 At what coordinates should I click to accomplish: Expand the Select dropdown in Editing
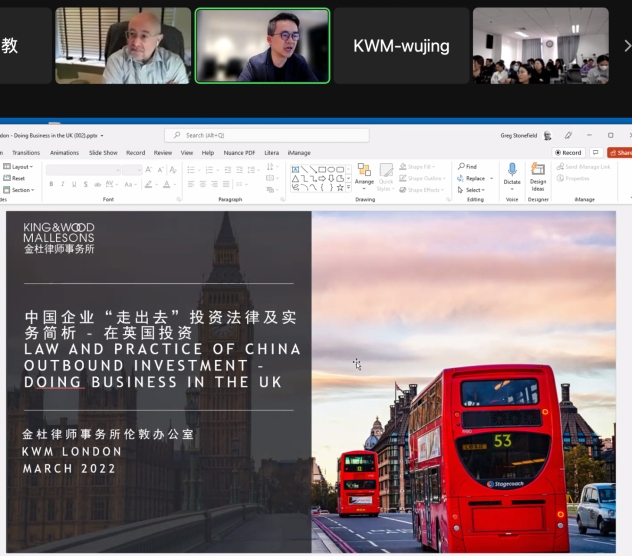point(472,190)
